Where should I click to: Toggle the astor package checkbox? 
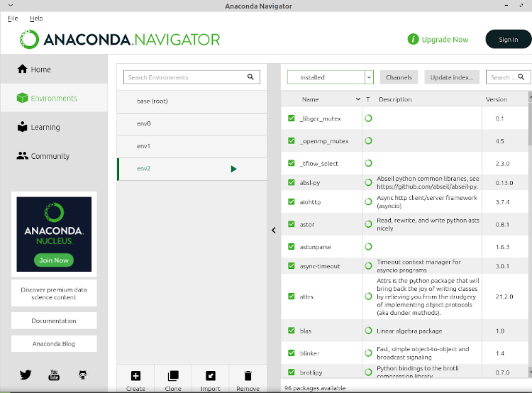[291, 224]
